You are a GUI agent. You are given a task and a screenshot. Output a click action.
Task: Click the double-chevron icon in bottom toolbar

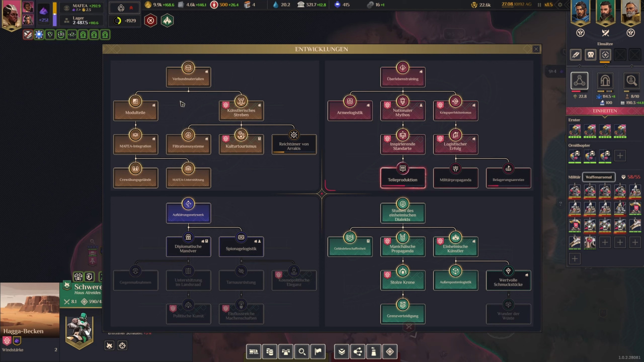[342, 351]
